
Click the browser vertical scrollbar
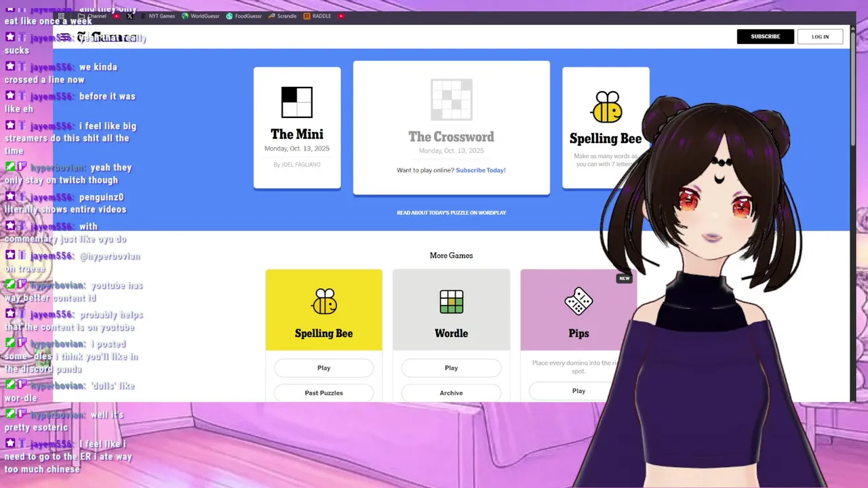point(853,88)
